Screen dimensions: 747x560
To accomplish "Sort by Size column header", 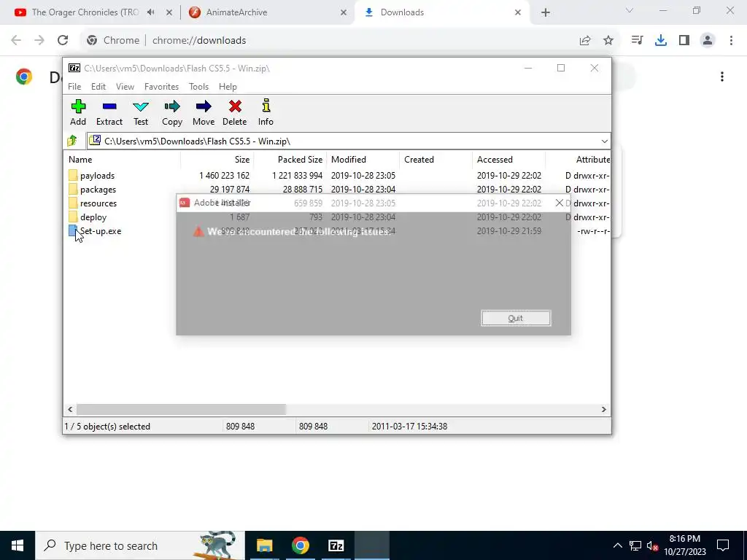I will click(217, 160).
